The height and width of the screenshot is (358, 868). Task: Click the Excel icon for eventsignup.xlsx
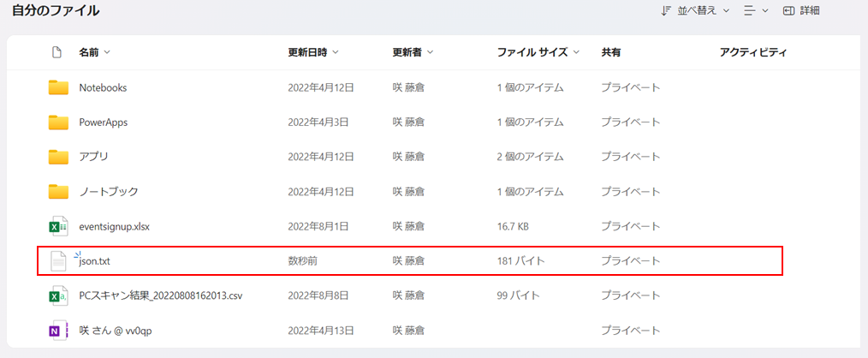58,226
